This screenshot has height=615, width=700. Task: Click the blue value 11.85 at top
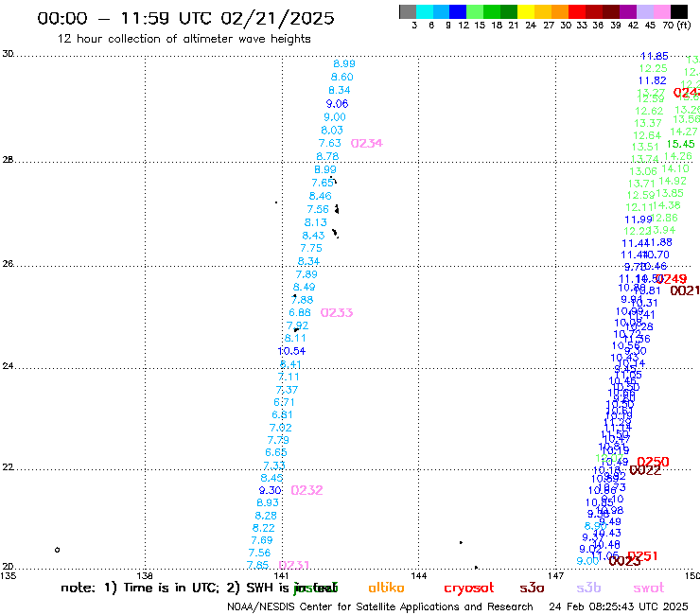(x=655, y=56)
